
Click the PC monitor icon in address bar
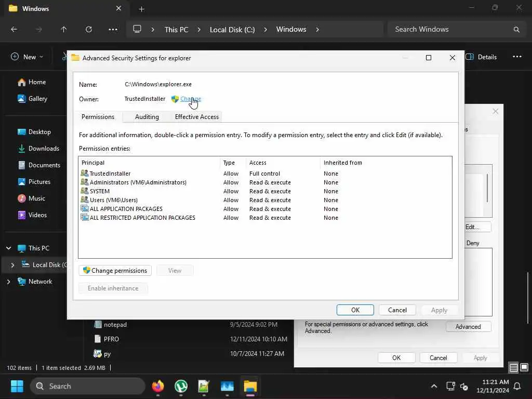[137, 29]
